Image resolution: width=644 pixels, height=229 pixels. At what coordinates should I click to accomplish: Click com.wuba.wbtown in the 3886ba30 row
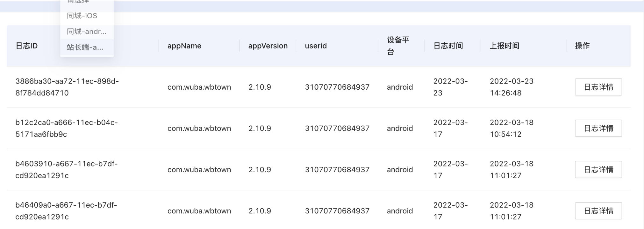[199, 87]
